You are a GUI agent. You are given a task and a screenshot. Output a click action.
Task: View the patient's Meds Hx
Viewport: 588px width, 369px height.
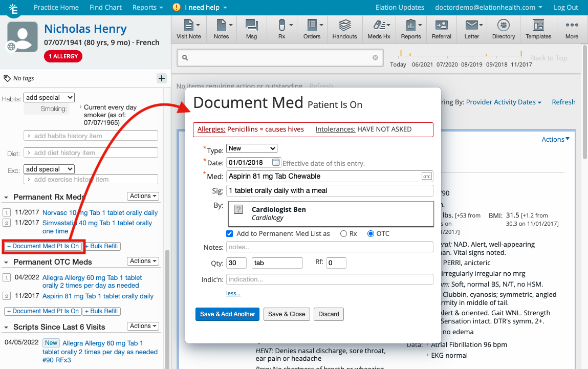tap(379, 29)
